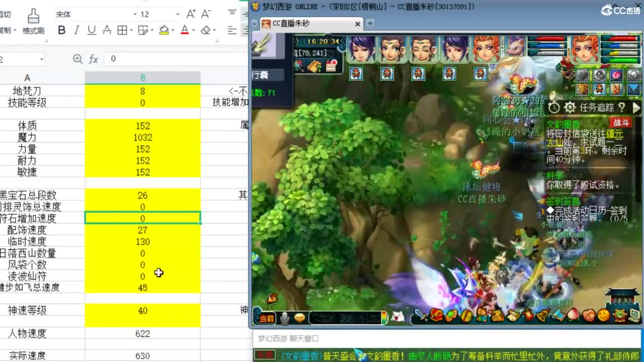Click the peach icon in game toolbar
This screenshot has width=644, height=362.
click(x=574, y=315)
